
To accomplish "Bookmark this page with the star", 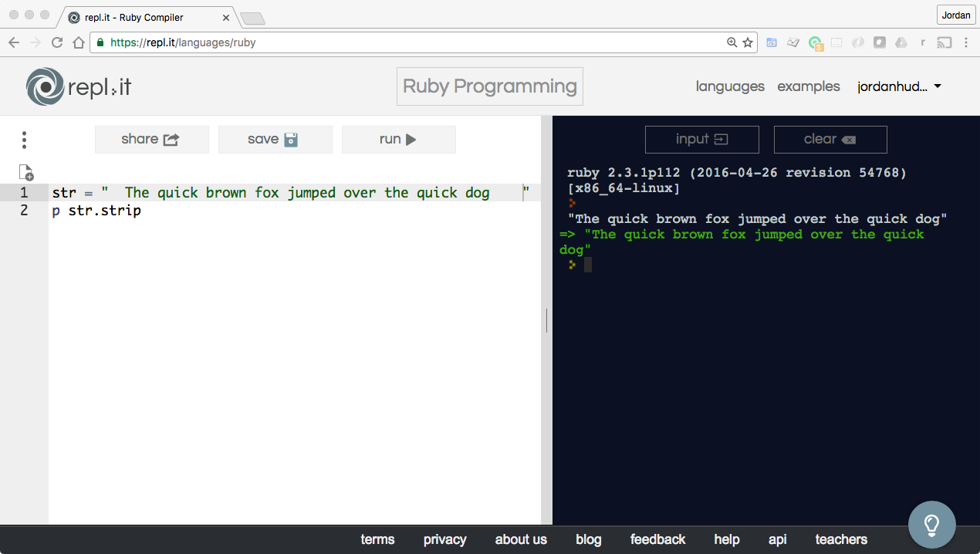I will [748, 43].
